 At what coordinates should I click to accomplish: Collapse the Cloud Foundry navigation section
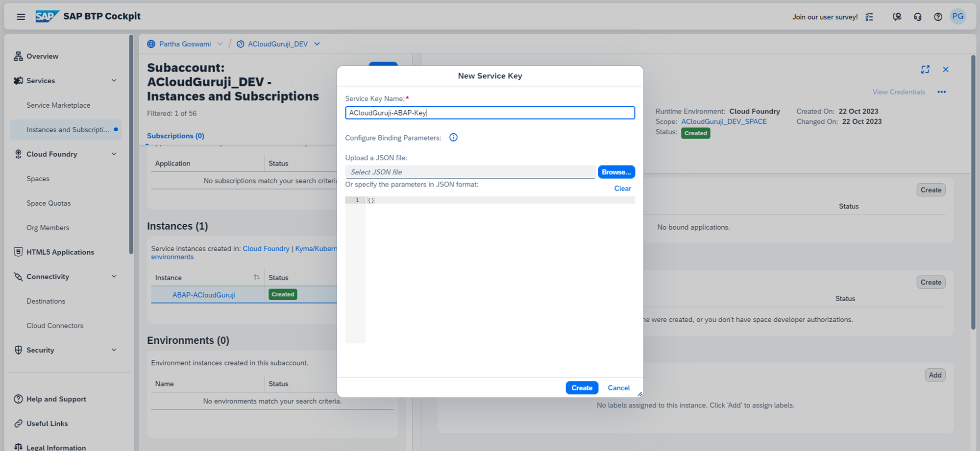tap(114, 154)
